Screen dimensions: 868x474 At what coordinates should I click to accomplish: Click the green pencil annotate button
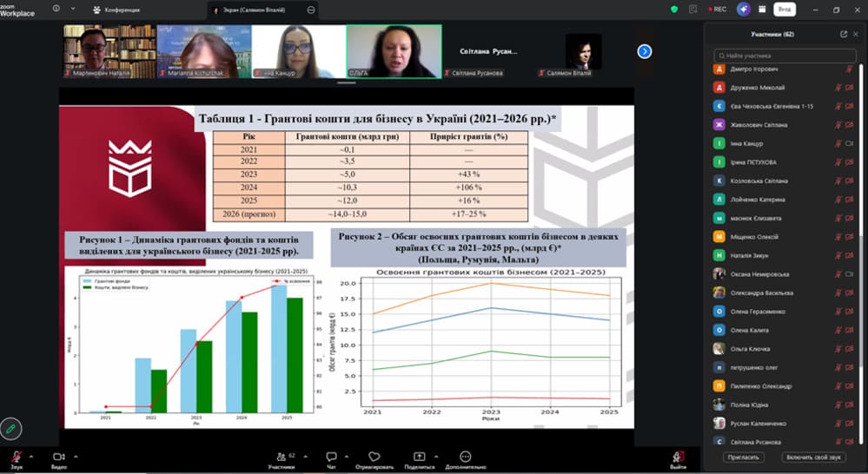click(11, 428)
